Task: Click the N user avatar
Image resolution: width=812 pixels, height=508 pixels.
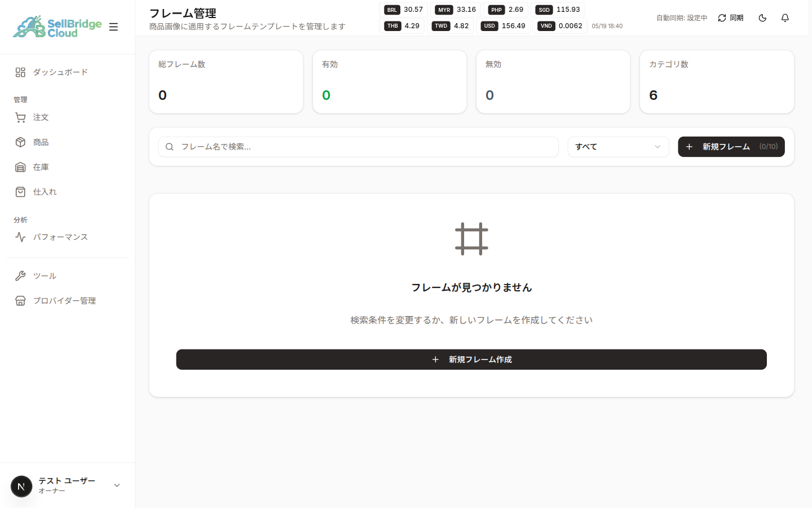Action: (21, 486)
